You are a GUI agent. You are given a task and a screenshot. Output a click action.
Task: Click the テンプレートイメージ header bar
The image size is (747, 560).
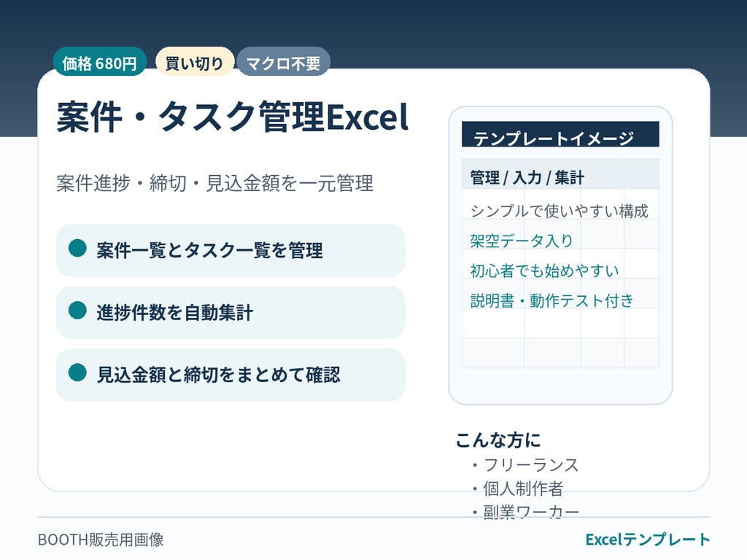coord(560,134)
